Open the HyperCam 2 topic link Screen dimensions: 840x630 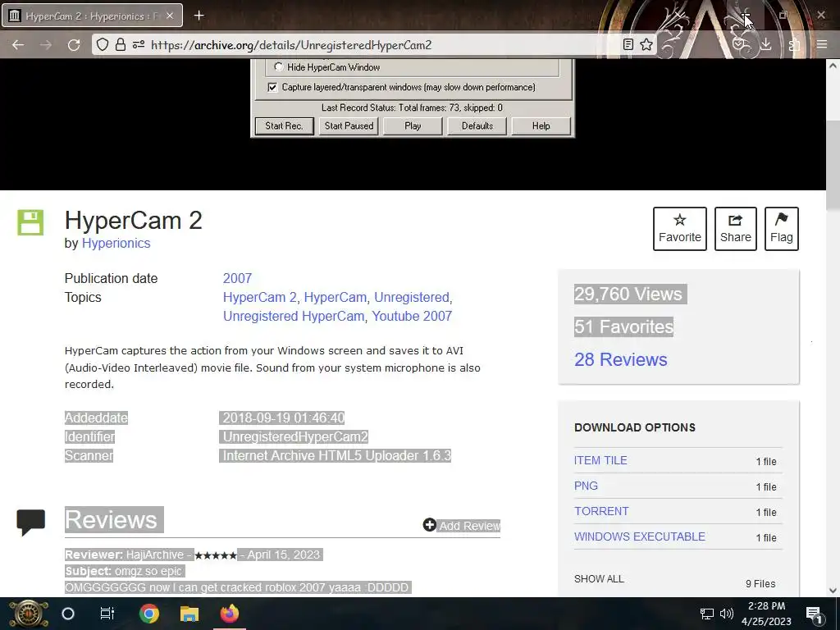point(259,297)
